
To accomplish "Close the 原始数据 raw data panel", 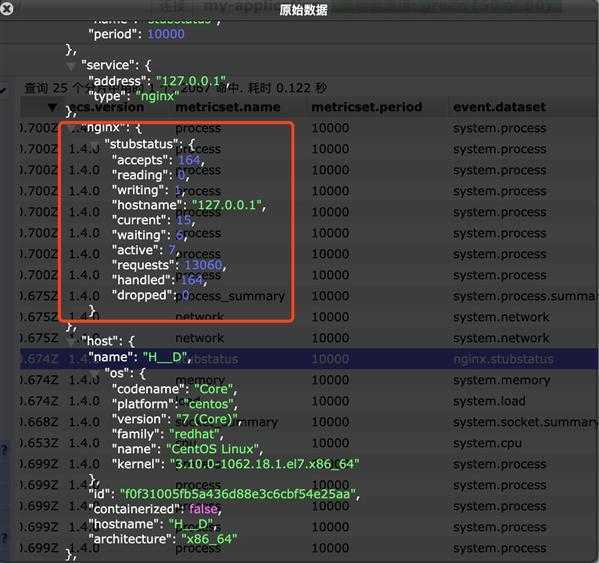I will (x=6, y=8).
